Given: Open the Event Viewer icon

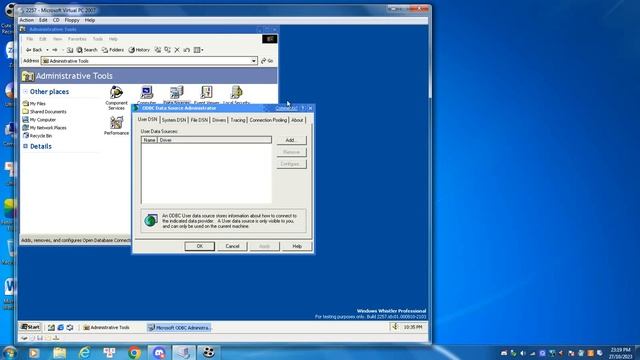Looking at the screenshot, I should click(x=207, y=95).
